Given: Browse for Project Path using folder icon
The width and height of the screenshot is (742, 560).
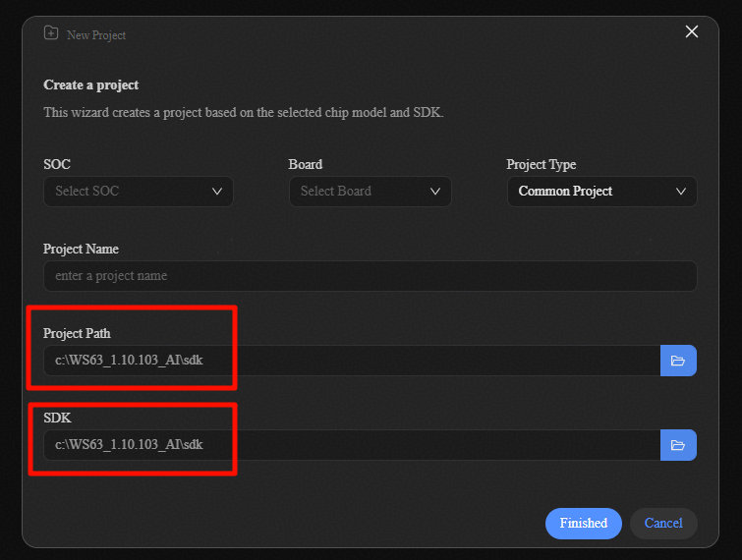Looking at the screenshot, I should [x=678, y=361].
